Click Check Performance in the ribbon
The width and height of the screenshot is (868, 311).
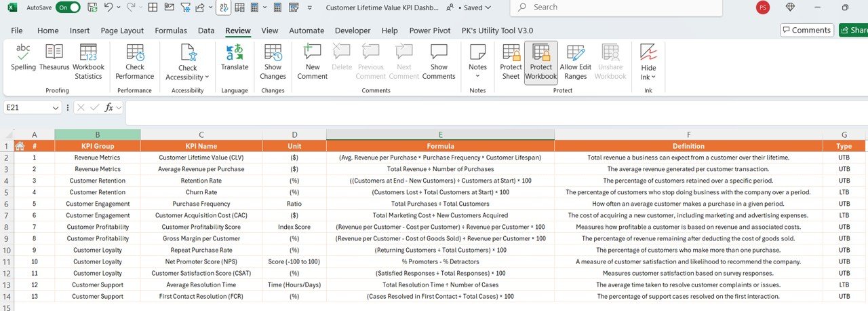[135, 61]
